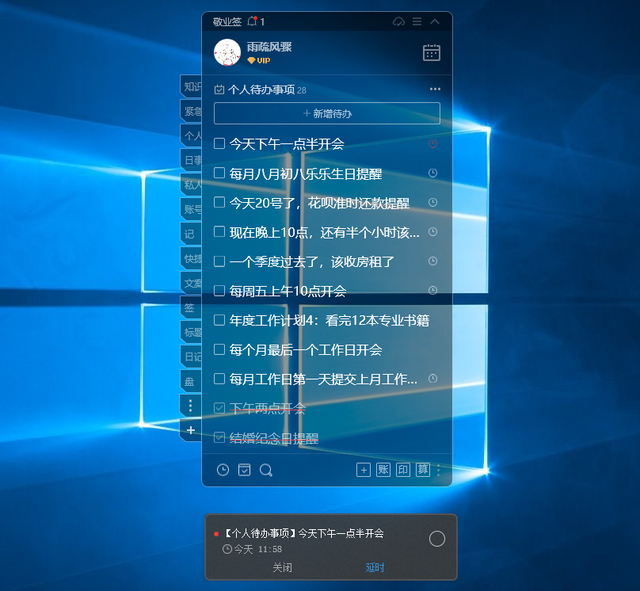Select the 日事 category tab
This screenshot has height=591, width=640.
pyautogui.click(x=191, y=160)
